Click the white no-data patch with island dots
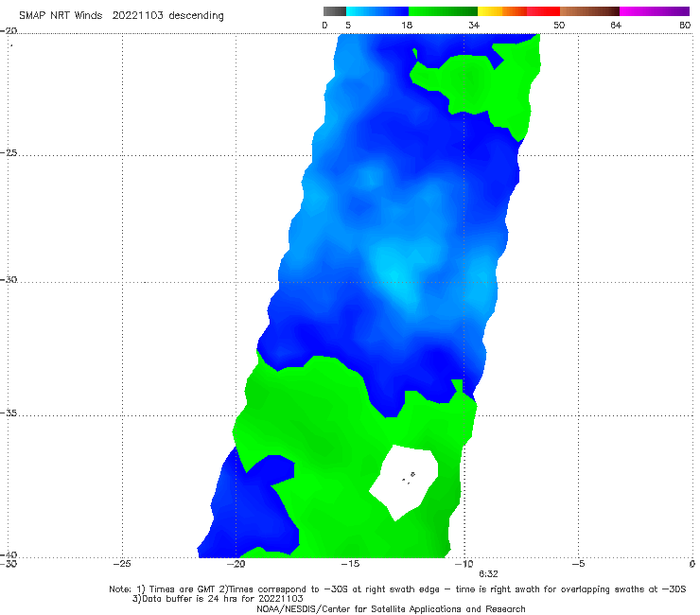The image size is (700, 615). point(405,482)
